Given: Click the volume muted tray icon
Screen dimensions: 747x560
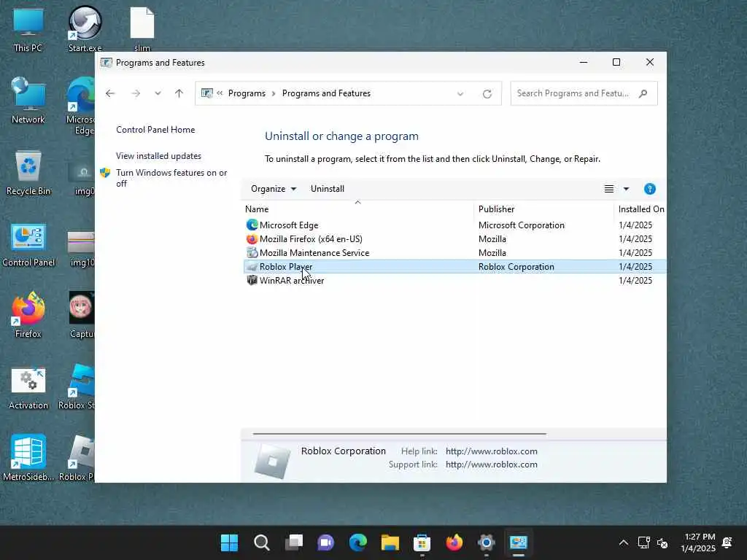Looking at the screenshot, I should tap(662, 542).
